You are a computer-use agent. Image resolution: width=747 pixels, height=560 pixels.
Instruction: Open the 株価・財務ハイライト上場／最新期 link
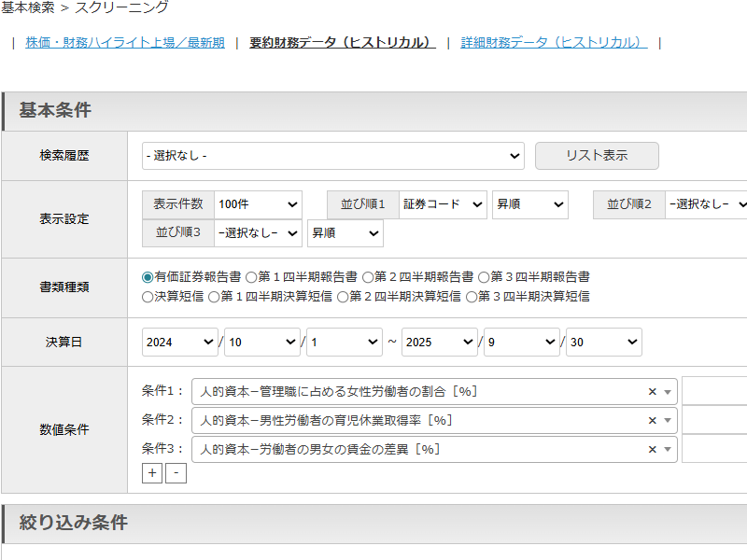tap(125, 43)
